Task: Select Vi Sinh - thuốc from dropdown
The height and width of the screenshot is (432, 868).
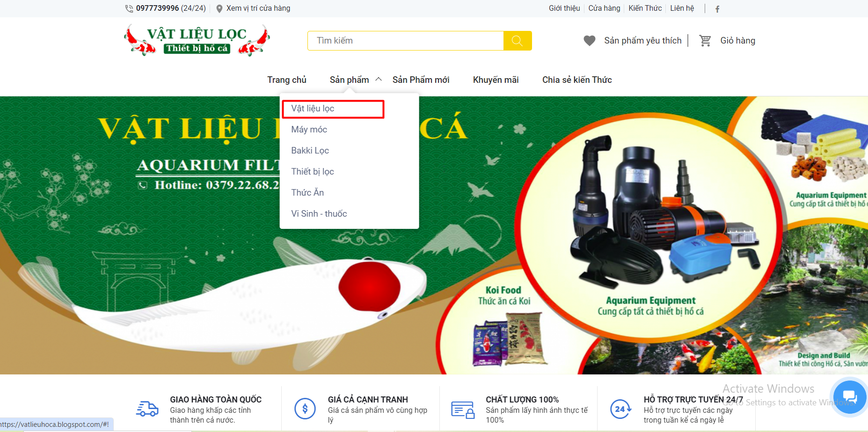Action: point(319,214)
